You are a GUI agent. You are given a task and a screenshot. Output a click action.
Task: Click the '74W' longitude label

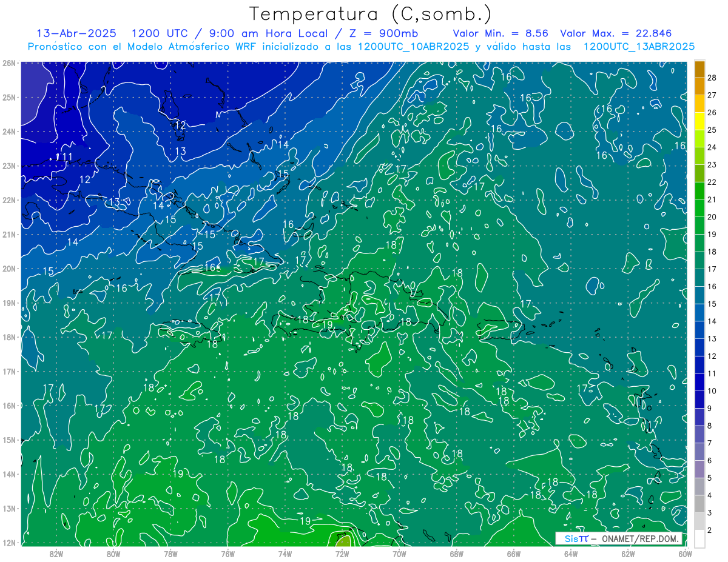click(x=285, y=554)
